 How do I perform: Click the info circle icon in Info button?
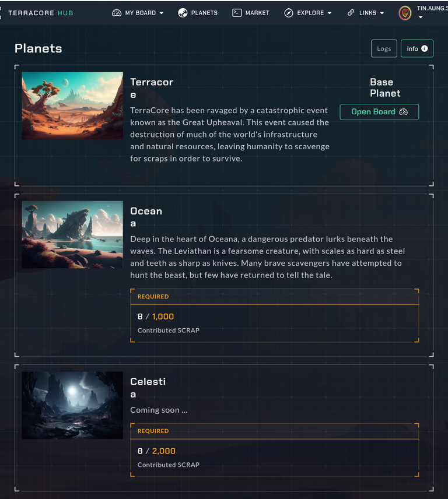[x=425, y=48]
